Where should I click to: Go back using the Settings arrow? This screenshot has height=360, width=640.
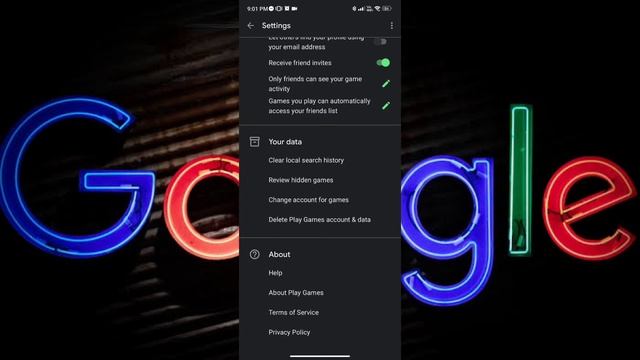point(251,26)
